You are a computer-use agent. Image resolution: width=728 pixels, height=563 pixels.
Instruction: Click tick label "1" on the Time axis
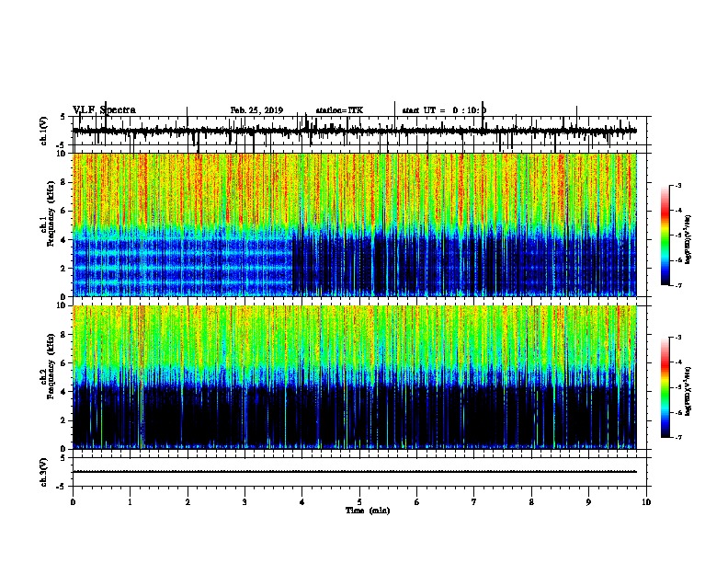click(x=130, y=502)
